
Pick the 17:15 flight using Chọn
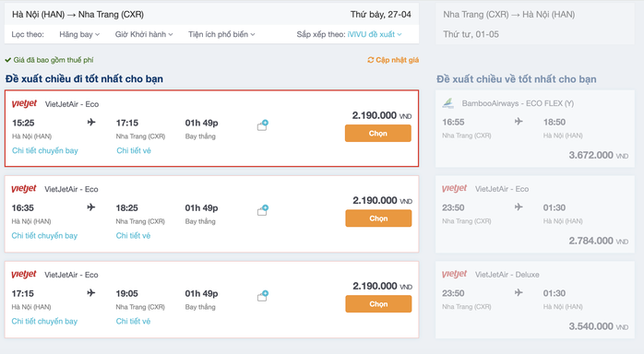[378, 304]
